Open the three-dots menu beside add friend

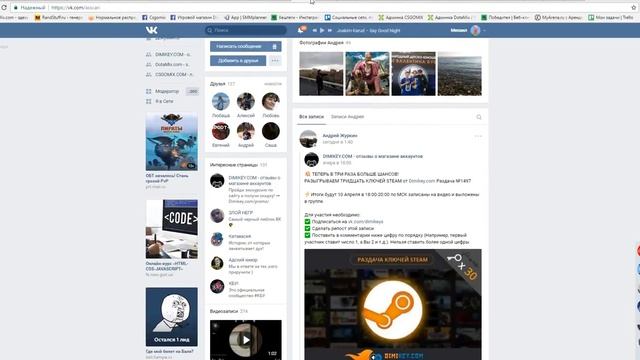(x=275, y=61)
